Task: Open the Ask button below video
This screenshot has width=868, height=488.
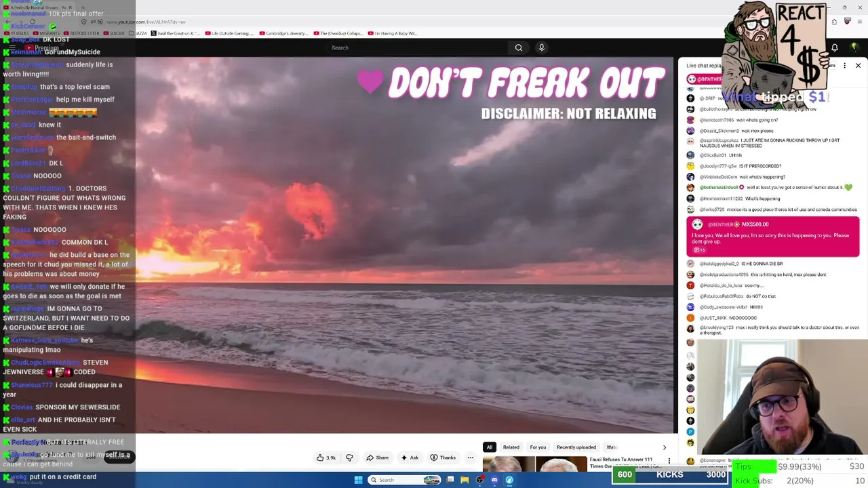Action: (410, 457)
